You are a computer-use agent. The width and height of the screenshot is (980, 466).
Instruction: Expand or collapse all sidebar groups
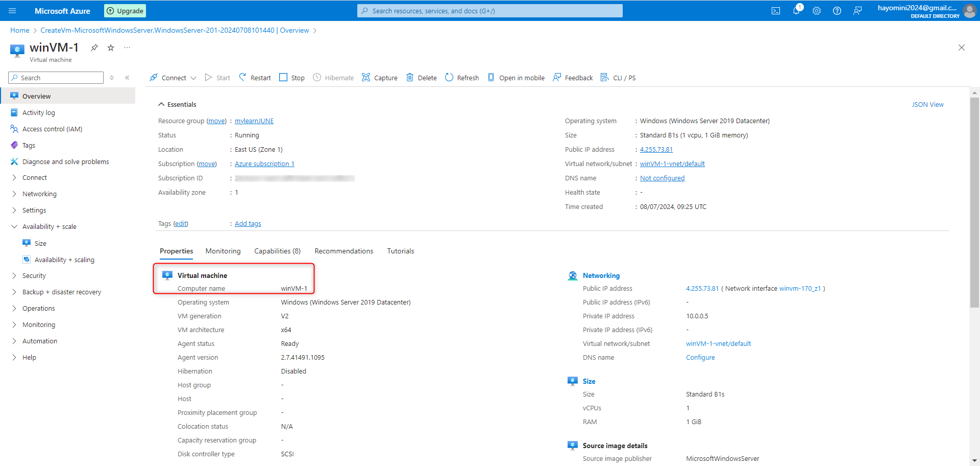click(112, 78)
